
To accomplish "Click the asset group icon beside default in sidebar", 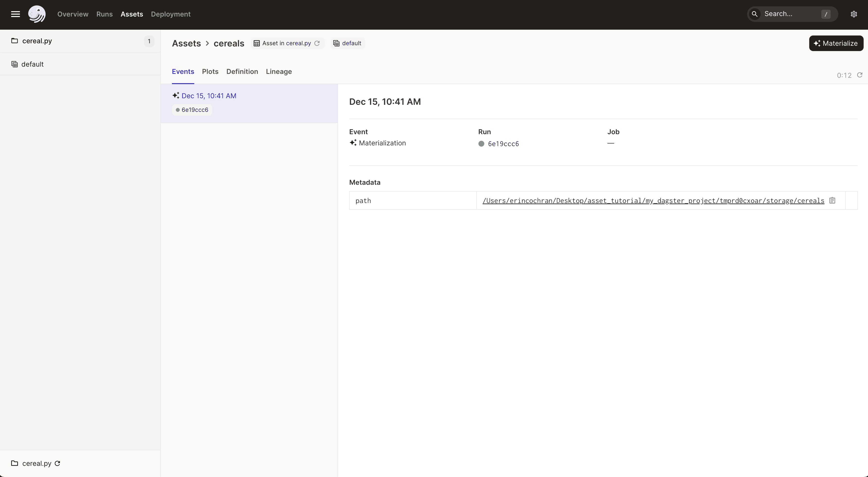I will click(15, 64).
